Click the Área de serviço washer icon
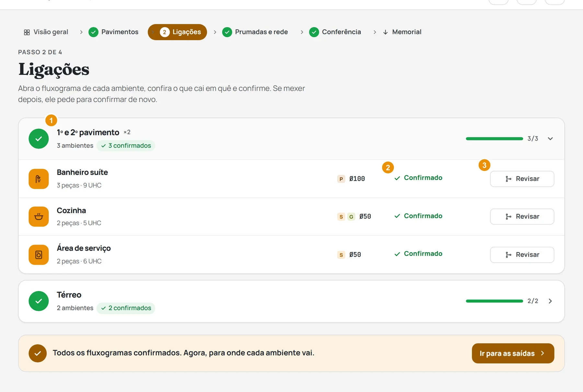The width and height of the screenshot is (583, 392). tap(39, 255)
